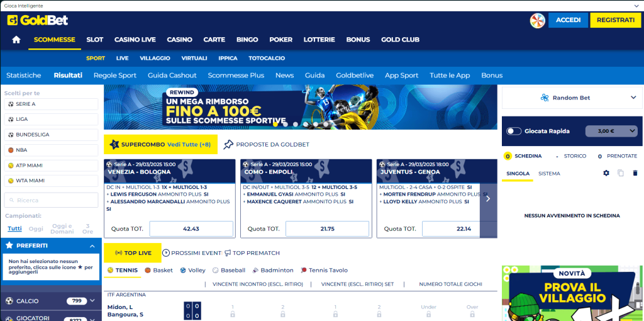Click the Prossimi Eventi play icon
644x321 pixels.
click(x=166, y=253)
